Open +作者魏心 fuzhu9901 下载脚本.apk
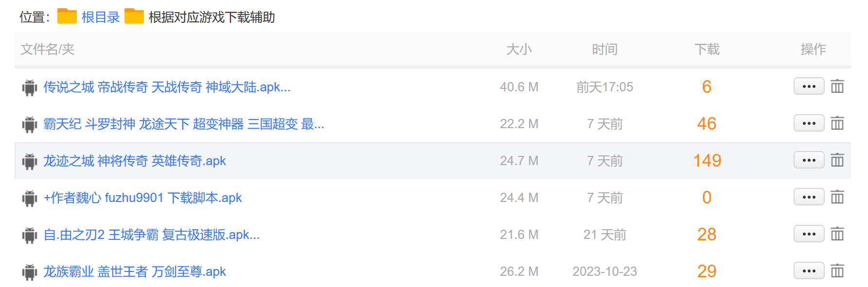868x287 pixels. click(142, 198)
